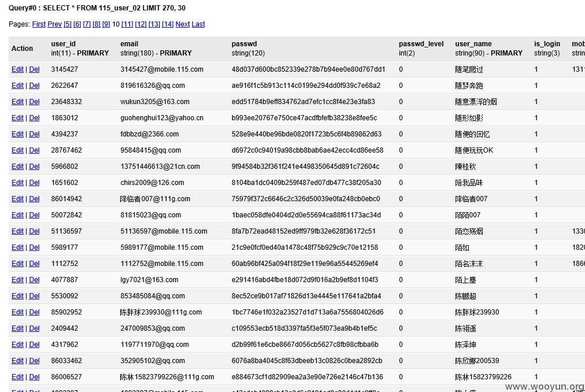Jump to page [9]
Image resolution: width=585 pixels, height=392 pixels.
point(106,24)
